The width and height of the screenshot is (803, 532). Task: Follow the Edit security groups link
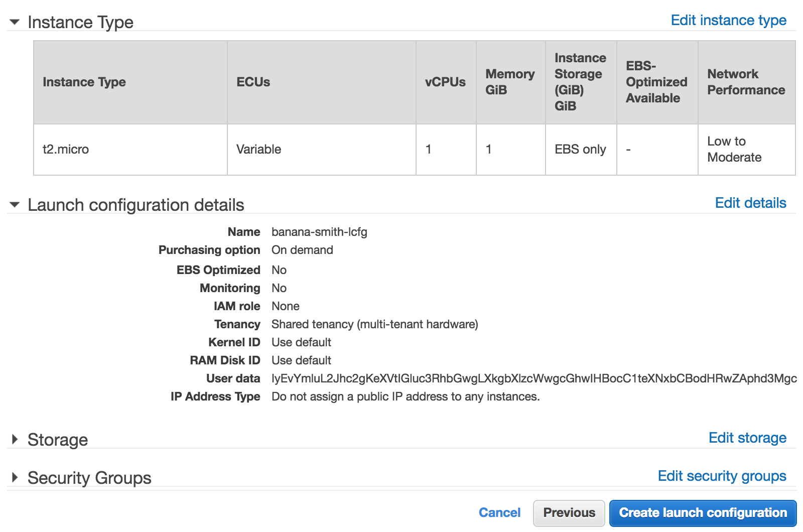(722, 476)
